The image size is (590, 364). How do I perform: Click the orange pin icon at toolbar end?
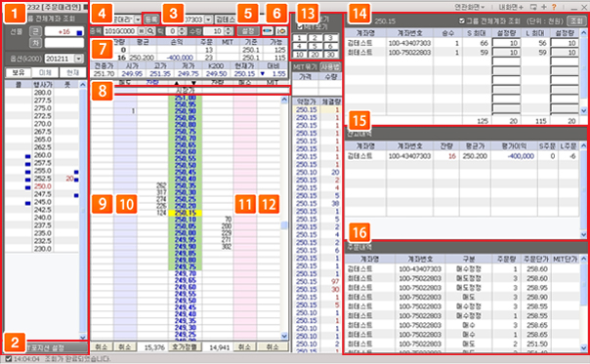[x=281, y=31]
